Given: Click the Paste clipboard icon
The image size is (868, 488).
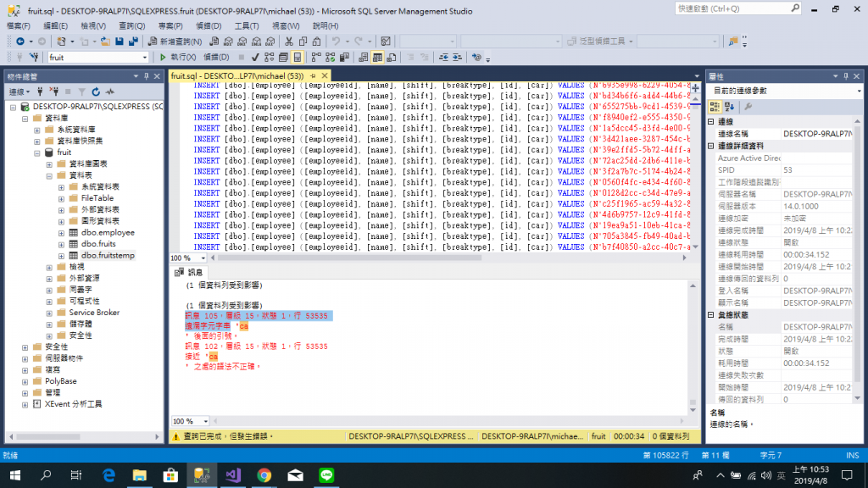Looking at the screenshot, I should 317,42.
